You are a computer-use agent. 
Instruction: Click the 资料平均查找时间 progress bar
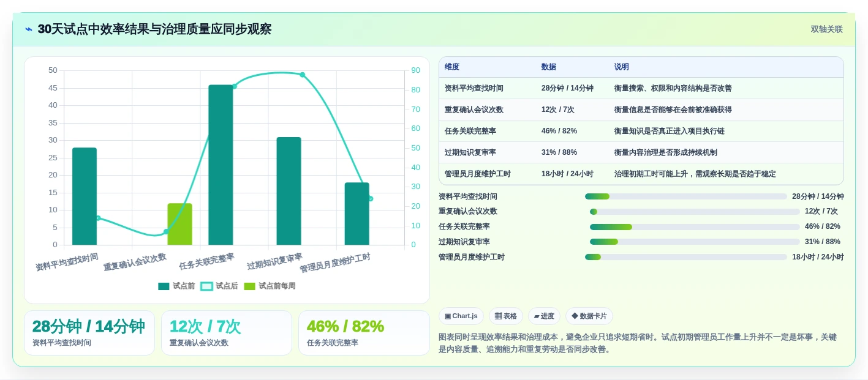click(x=686, y=196)
